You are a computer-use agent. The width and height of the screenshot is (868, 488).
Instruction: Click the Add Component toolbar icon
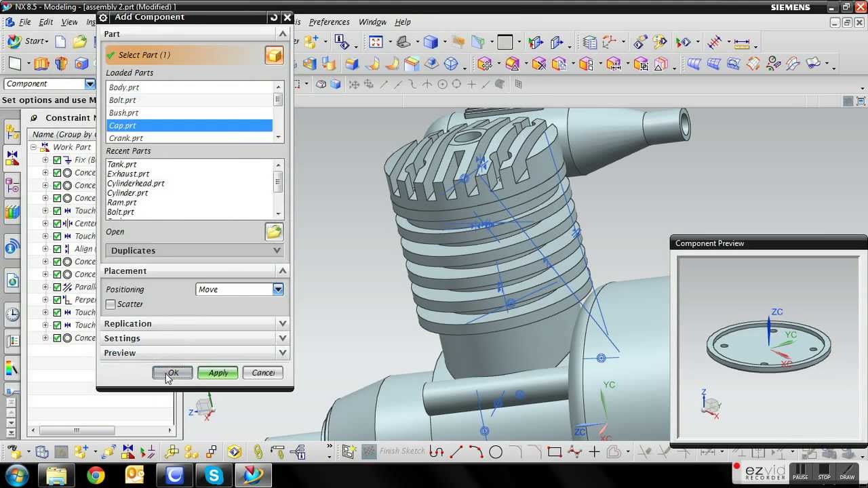pyautogui.click(x=311, y=41)
